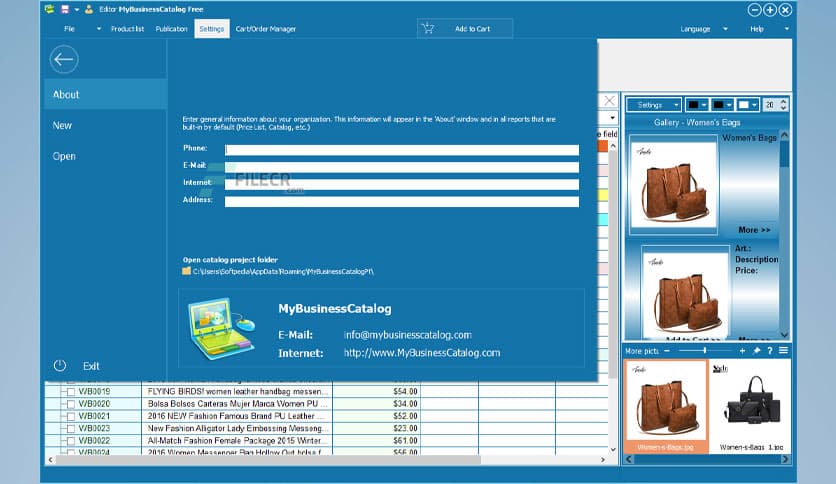836x484 pixels.
Task: Click the plus zoom-in icon beside More picts
Action: (x=742, y=351)
